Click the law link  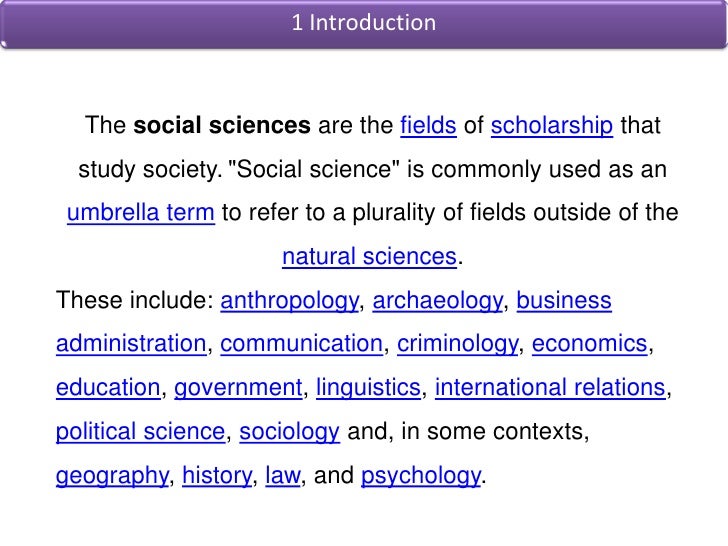click(283, 476)
